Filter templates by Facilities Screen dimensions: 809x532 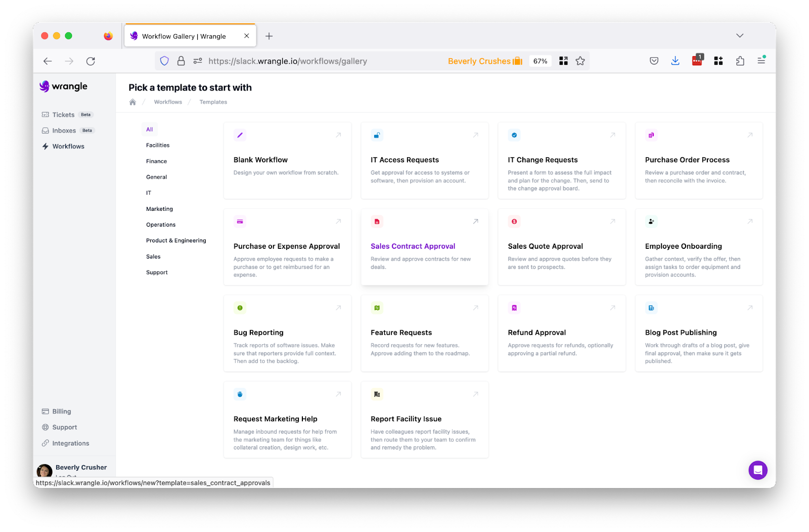tap(158, 145)
